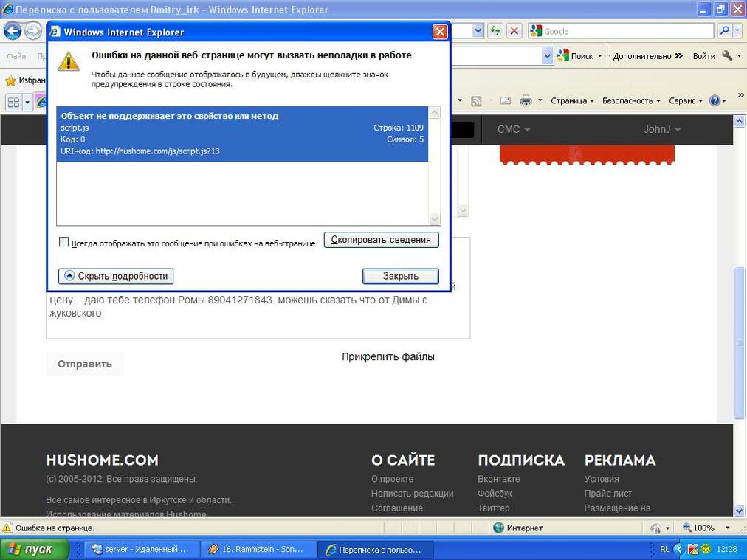This screenshot has height=560, width=747.
Task: Switch to '16. Rammstein' taskbar item
Action: coord(258,549)
